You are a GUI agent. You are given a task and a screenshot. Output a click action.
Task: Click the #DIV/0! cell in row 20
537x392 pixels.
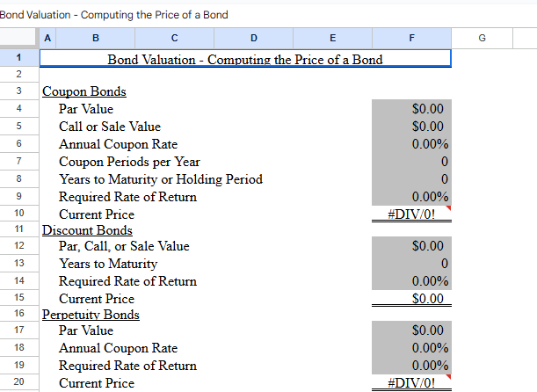coord(411,383)
